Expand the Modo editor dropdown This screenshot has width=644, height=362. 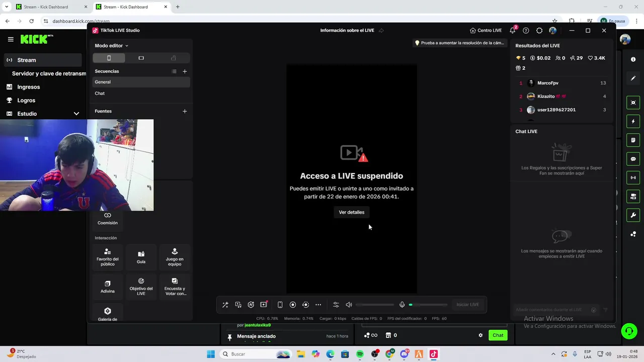[x=112, y=45]
